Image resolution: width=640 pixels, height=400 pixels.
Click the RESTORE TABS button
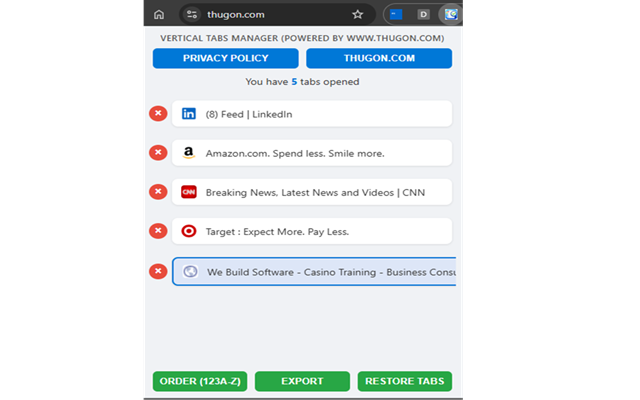point(405,381)
